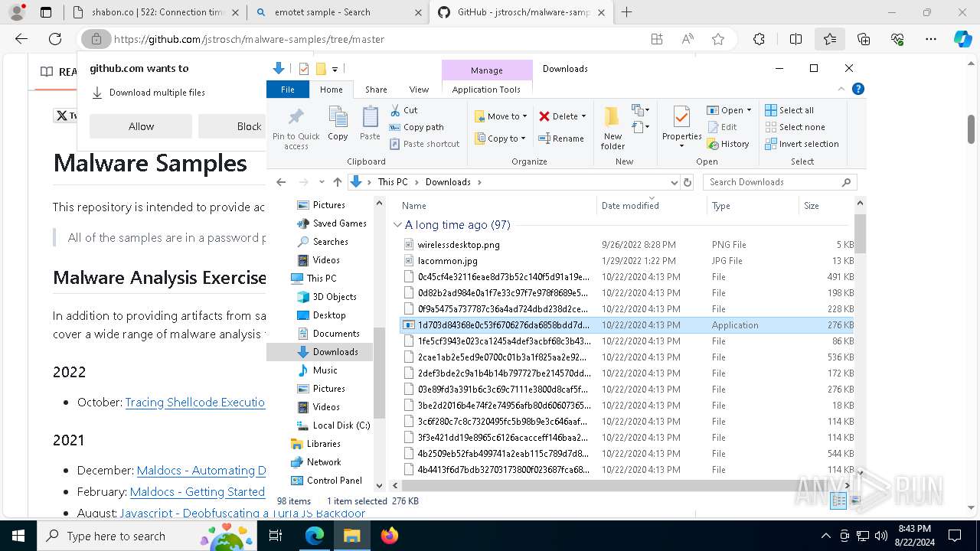Click Paste shortcut in ribbon
Image resolution: width=980 pixels, height=551 pixels.
coord(424,144)
